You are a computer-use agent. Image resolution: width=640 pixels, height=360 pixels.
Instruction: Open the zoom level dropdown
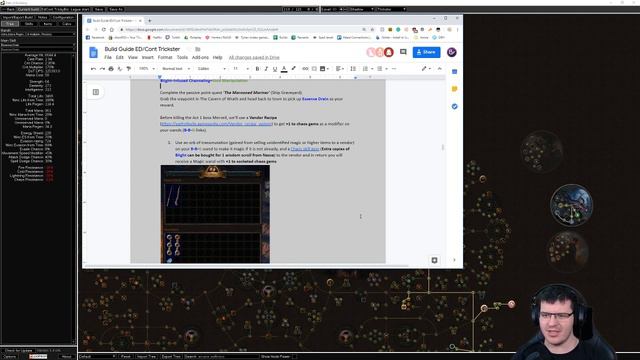click(x=147, y=69)
